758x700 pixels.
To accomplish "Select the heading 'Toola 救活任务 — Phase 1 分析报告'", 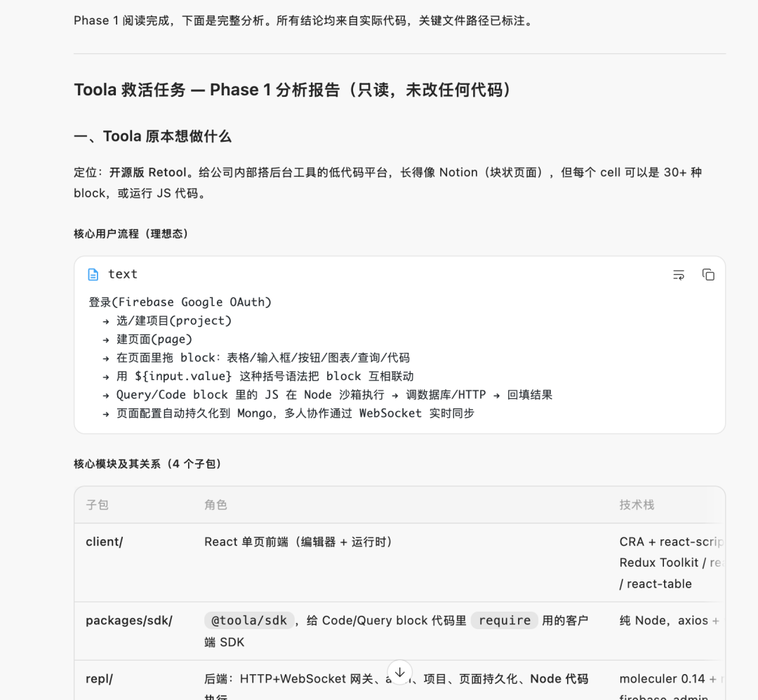I will (x=293, y=90).
